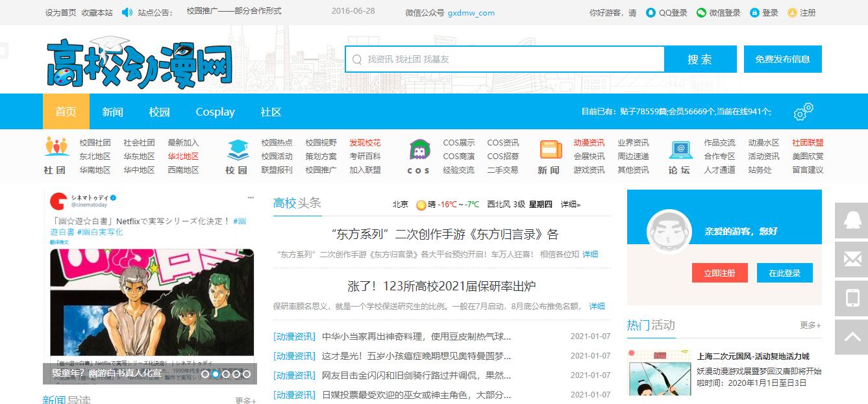The width and height of the screenshot is (868, 404).
Task: Select the second carousel dot
Action: (216, 374)
